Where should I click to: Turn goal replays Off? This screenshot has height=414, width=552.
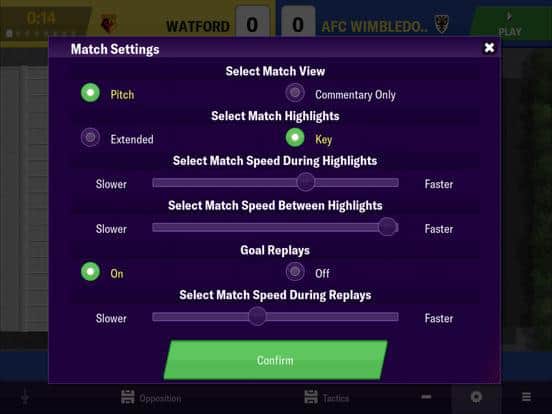coord(295,272)
